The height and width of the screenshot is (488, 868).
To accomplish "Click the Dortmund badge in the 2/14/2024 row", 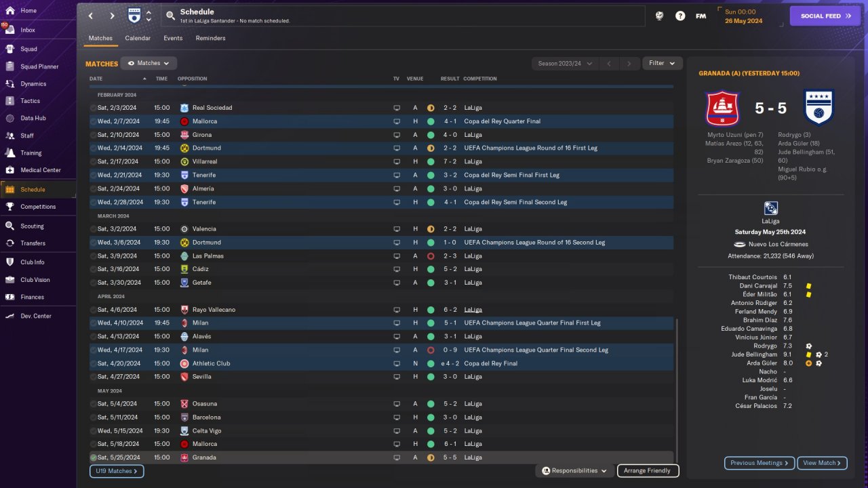I will pos(184,148).
